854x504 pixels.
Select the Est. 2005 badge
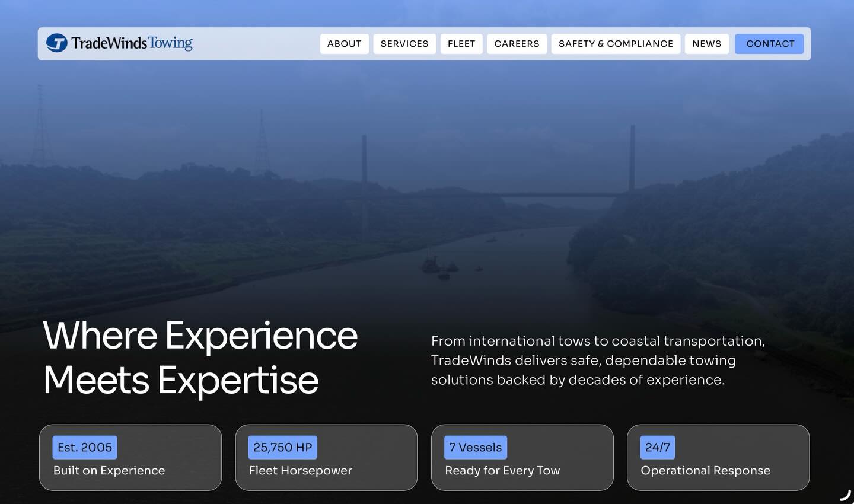85,448
